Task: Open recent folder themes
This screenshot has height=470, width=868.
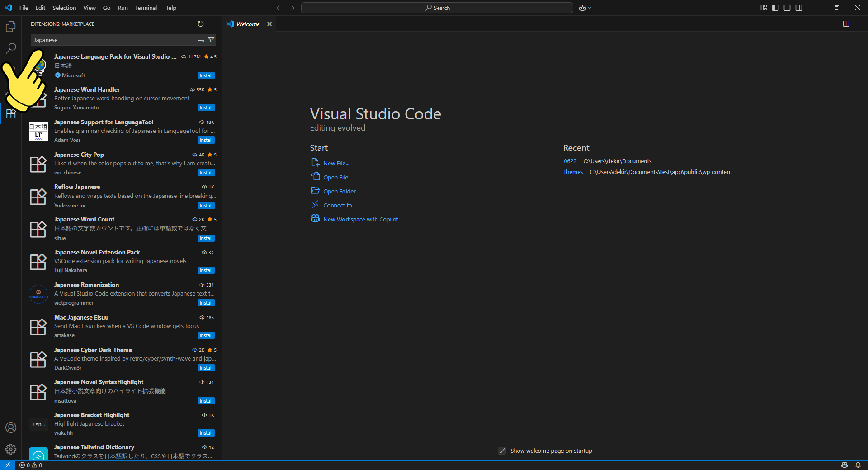Action: click(x=573, y=172)
